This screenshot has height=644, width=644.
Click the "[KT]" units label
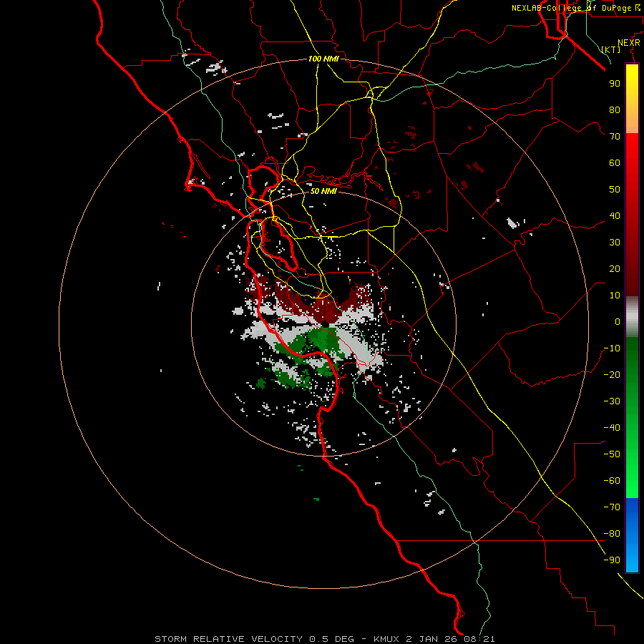(x=611, y=49)
